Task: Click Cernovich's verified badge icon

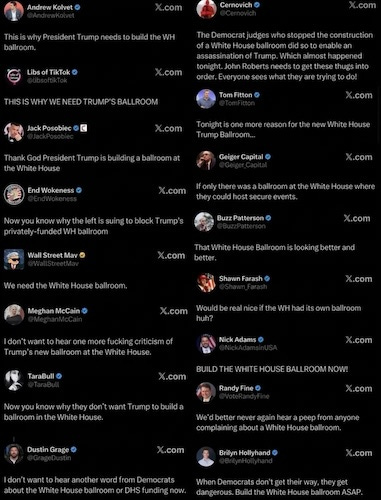Action: 257,5
